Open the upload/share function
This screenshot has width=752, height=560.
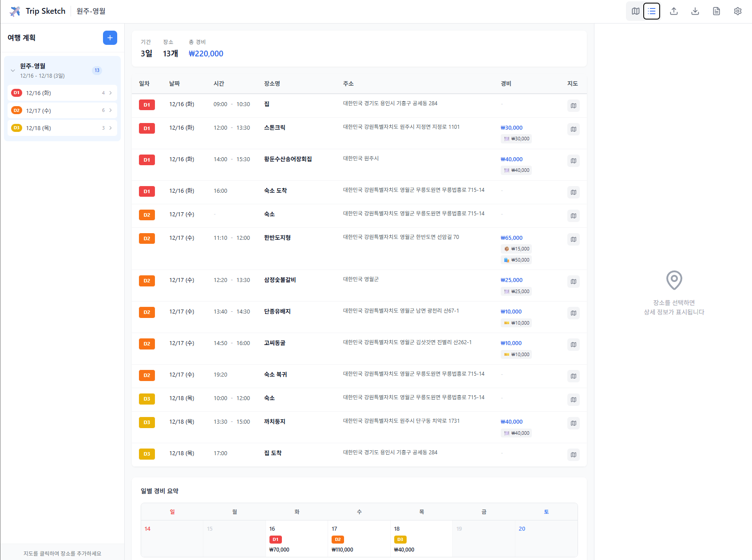click(674, 11)
